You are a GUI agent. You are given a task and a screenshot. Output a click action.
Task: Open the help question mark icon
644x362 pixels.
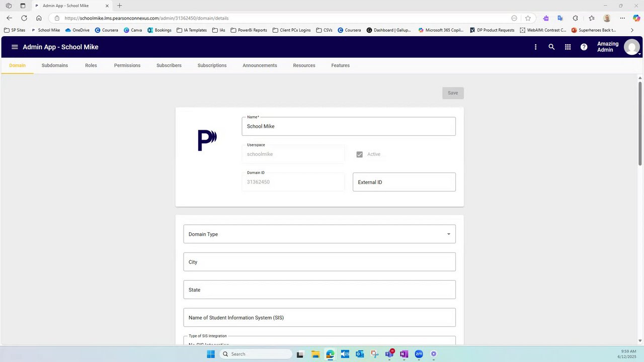[x=584, y=47]
